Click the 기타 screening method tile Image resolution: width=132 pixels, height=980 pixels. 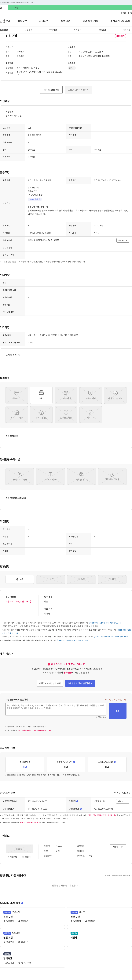click(112, 579)
